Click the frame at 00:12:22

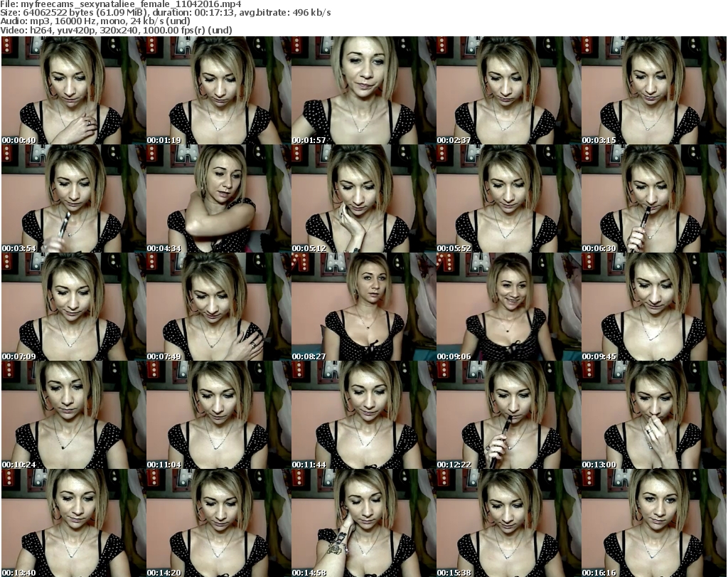point(508,415)
